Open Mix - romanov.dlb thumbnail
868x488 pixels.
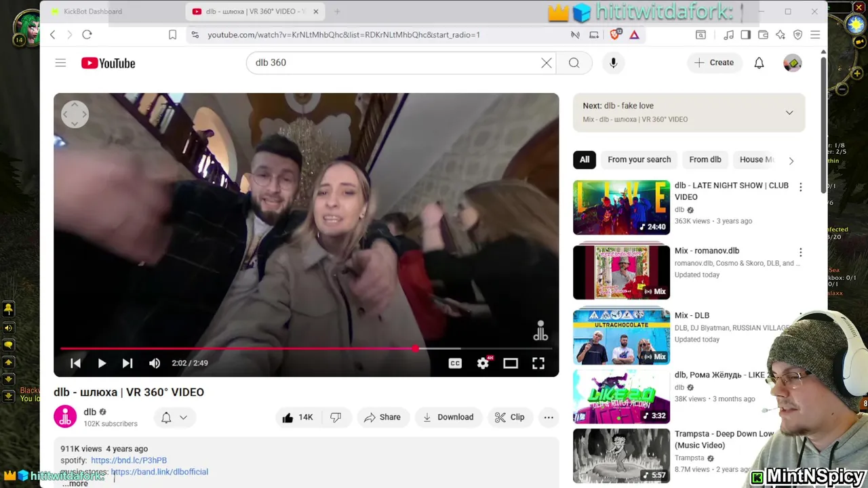click(621, 272)
